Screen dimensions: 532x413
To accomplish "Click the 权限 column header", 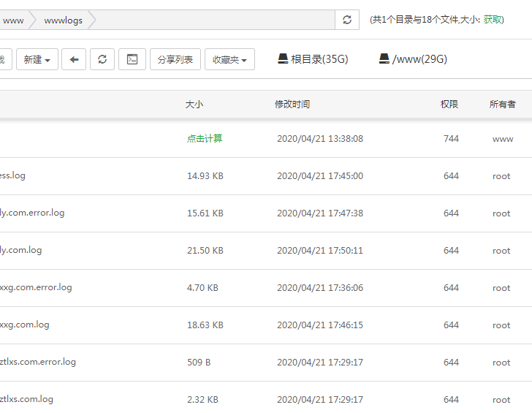I will [449, 105].
